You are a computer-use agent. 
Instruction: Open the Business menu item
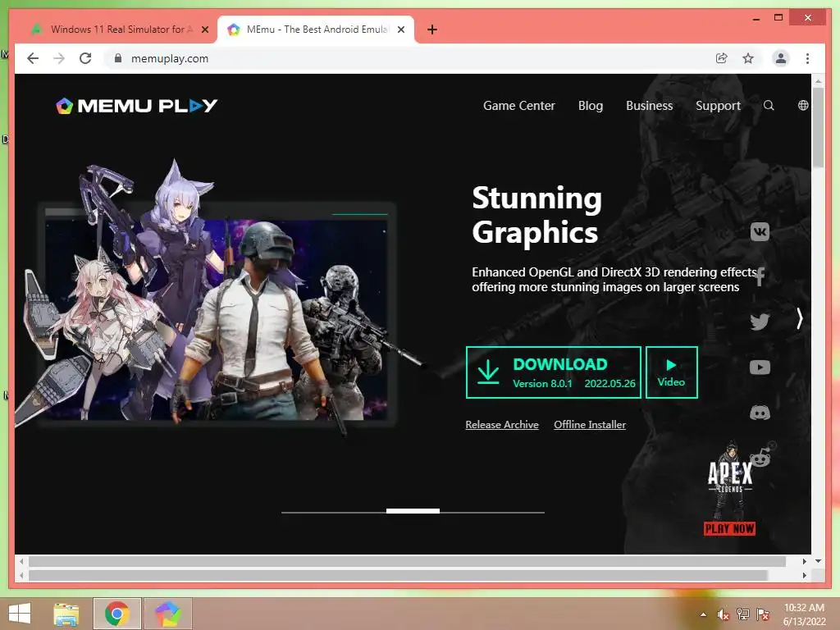[x=650, y=106]
